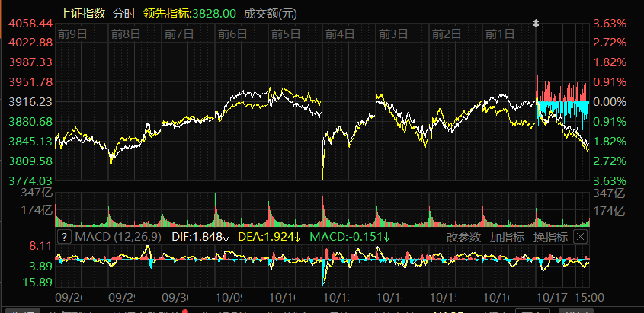Click the 3916.23 price level on left axis

point(30,101)
